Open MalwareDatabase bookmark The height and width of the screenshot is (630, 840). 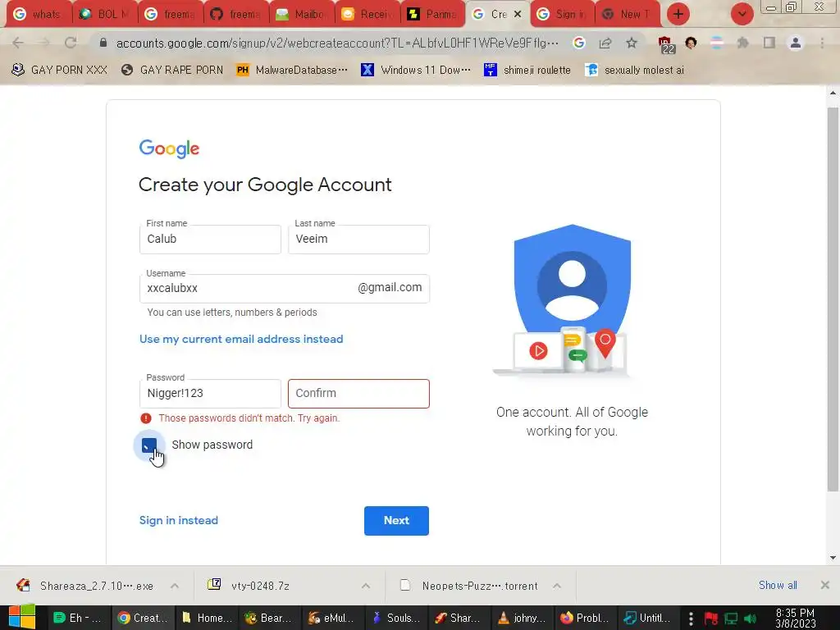pyautogui.click(x=292, y=70)
